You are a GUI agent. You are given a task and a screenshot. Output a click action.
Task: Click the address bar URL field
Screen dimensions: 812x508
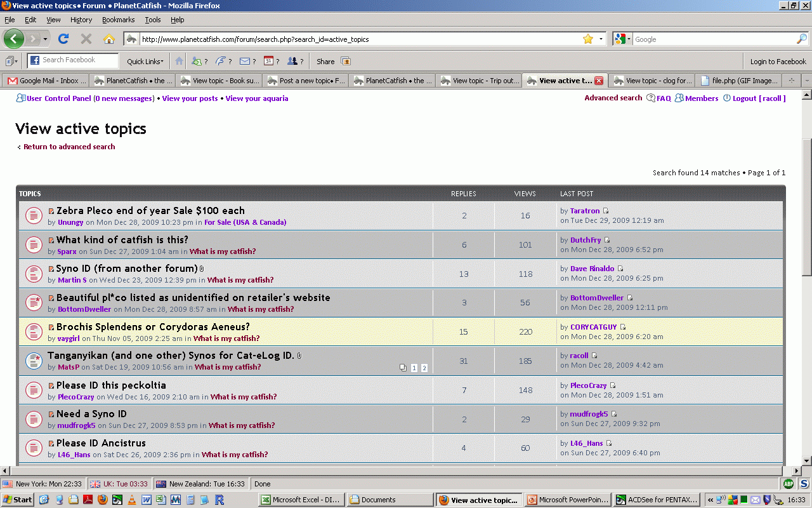360,39
